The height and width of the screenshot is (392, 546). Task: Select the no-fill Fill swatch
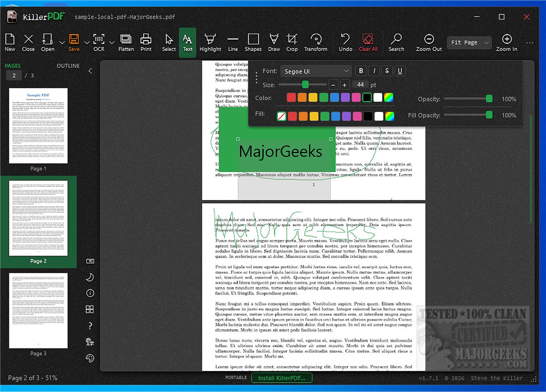pyautogui.click(x=281, y=116)
